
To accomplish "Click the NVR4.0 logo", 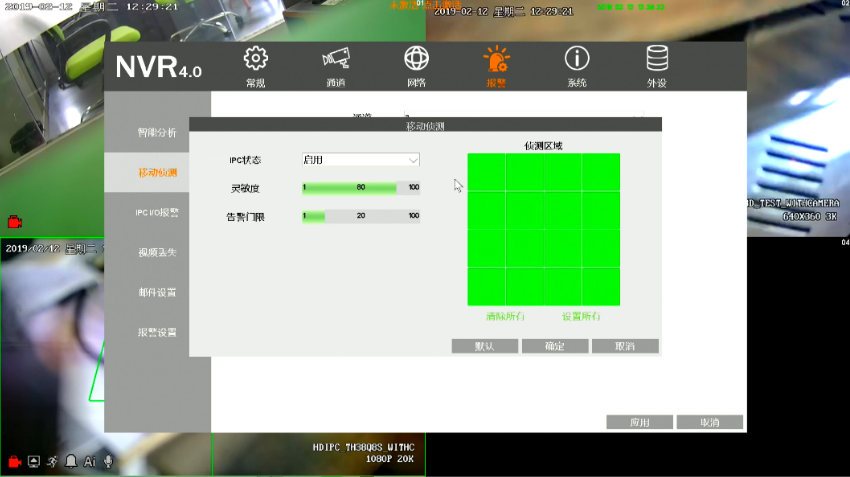I will [x=158, y=67].
